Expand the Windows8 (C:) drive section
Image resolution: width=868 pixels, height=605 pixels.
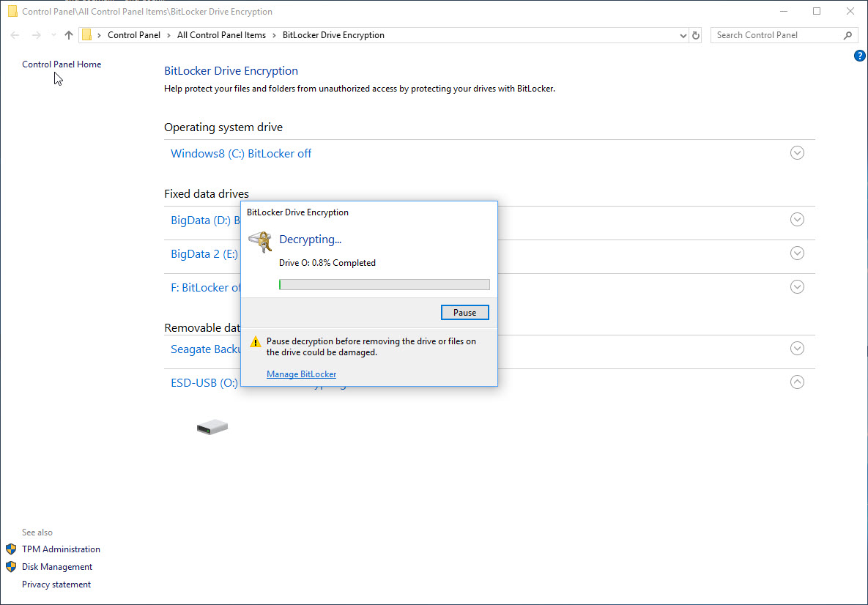click(x=797, y=153)
